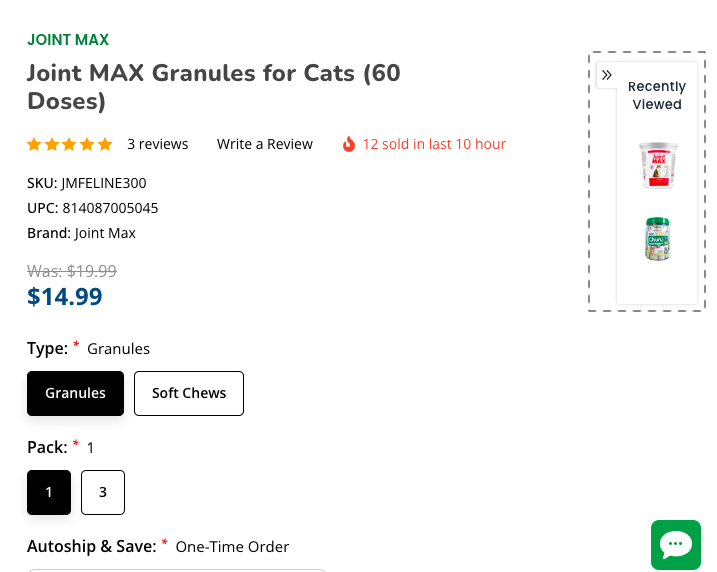717x572 pixels.
Task: Click the third rating star
Action: tap(70, 144)
